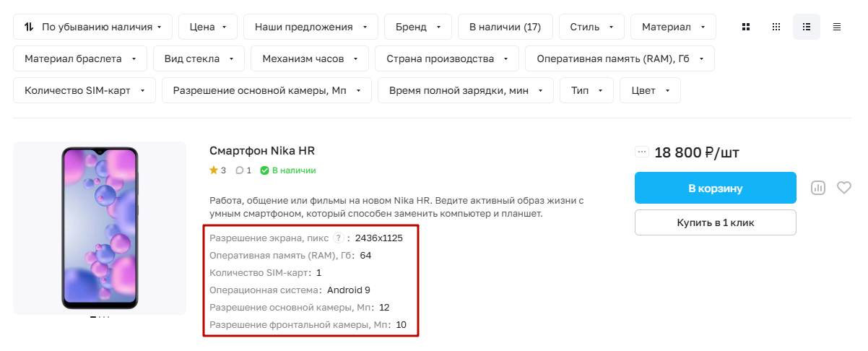Image resolution: width=868 pixels, height=351 pixels.
Task: Expand the Материал filter
Action: point(673,27)
